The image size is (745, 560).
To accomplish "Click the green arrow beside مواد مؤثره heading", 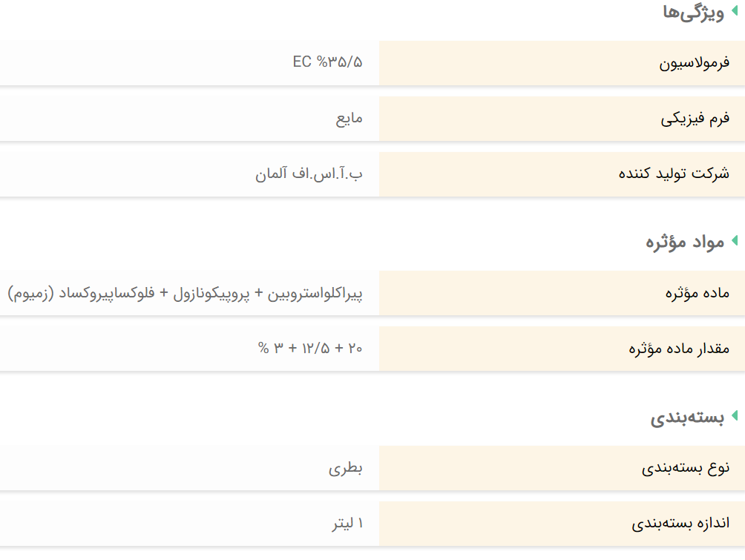I will click(x=735, y=240).
